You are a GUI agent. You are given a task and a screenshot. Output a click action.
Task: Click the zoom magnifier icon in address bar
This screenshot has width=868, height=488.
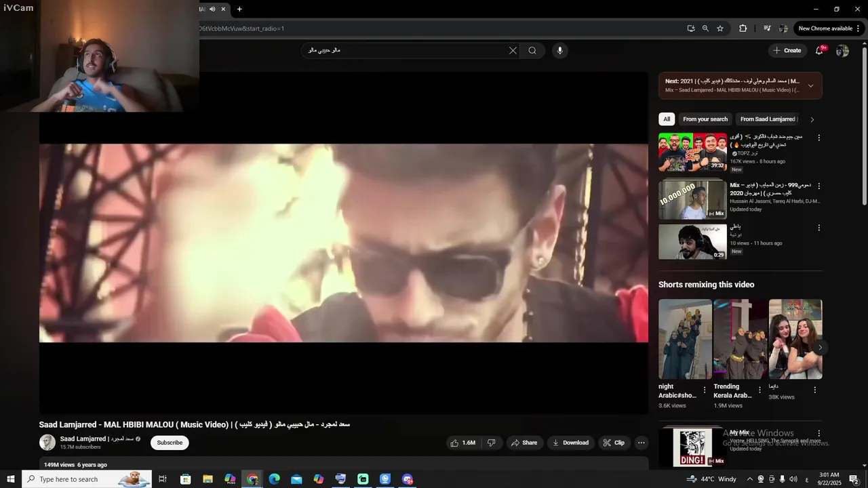(705, 28)
